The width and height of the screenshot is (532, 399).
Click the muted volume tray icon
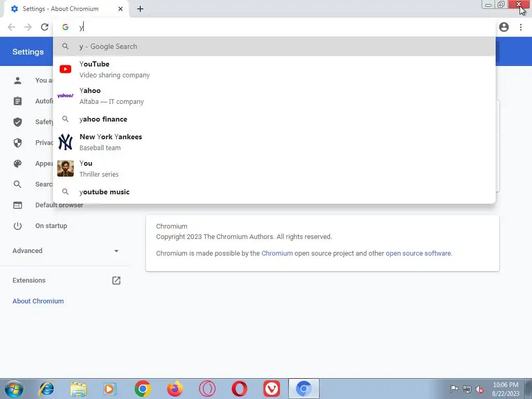(480, 389)
